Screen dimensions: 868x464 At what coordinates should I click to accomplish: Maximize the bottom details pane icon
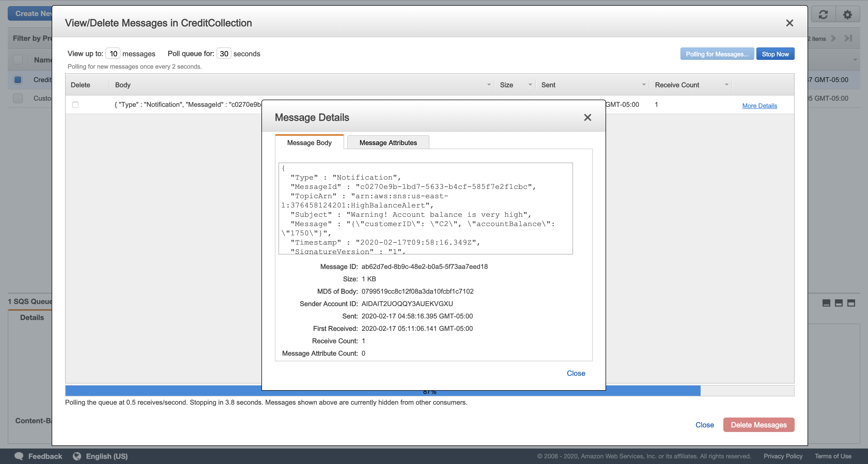tap(851, 303)
